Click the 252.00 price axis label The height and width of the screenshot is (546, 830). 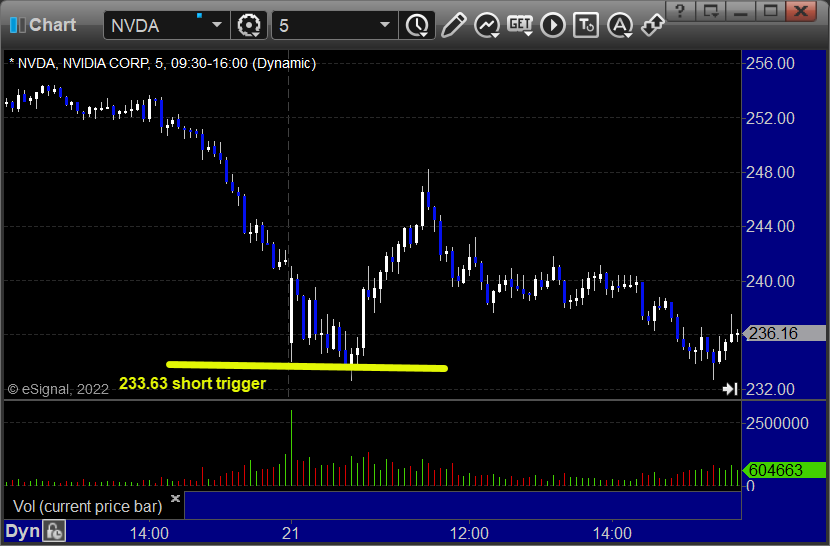pos(770,118)
